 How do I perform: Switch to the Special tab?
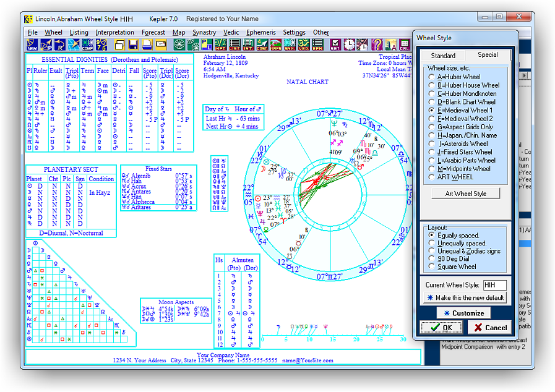coord(488,55)
